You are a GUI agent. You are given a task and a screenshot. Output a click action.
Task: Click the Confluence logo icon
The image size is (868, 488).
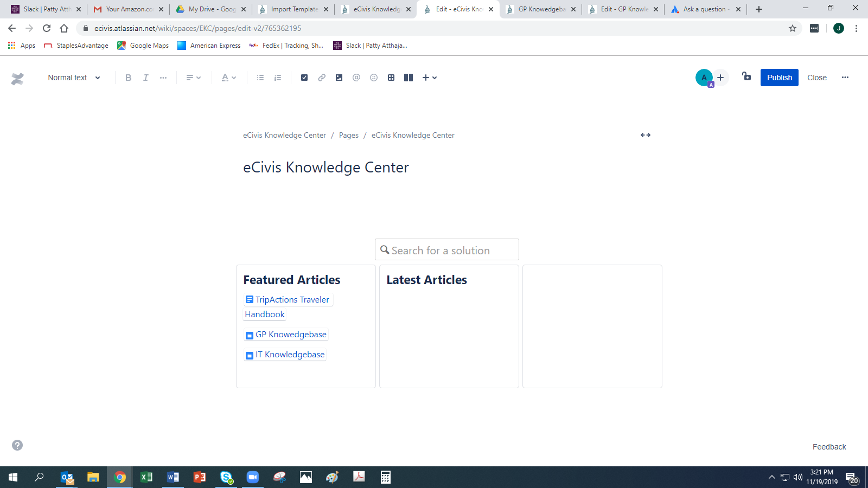point(17,79)
